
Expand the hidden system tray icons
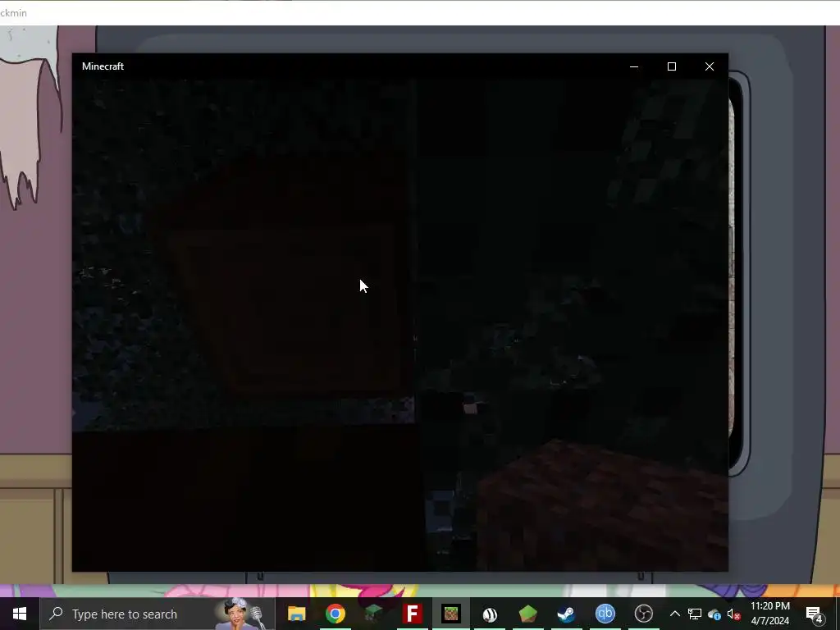(675, 614)
